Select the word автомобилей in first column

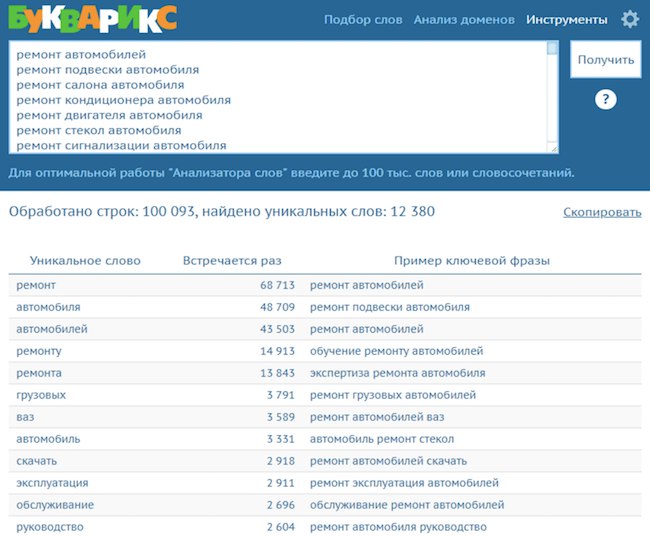[x=52, y=329]
